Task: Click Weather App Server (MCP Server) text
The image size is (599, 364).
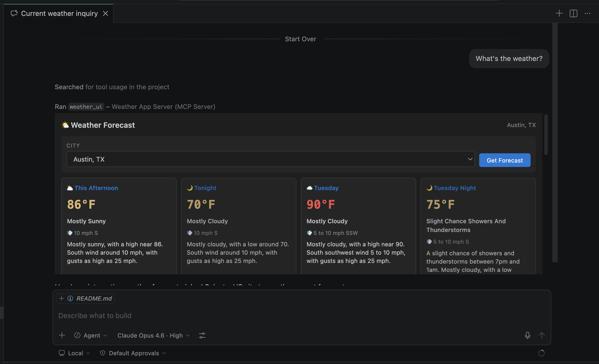Action: tap(163, 107)
